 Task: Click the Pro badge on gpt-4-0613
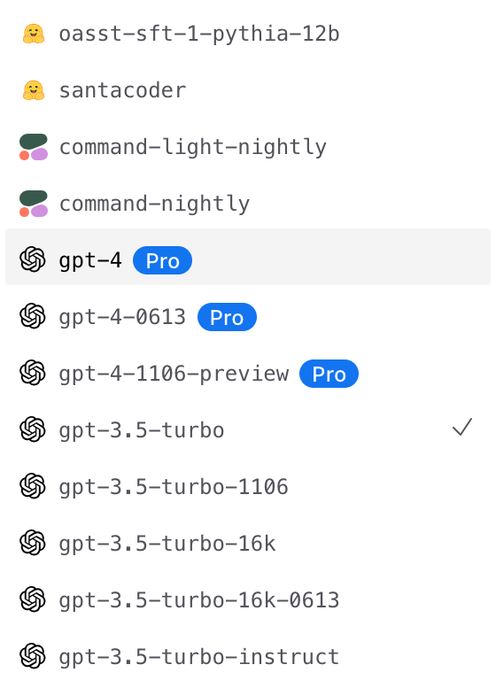tap(227, 317)
